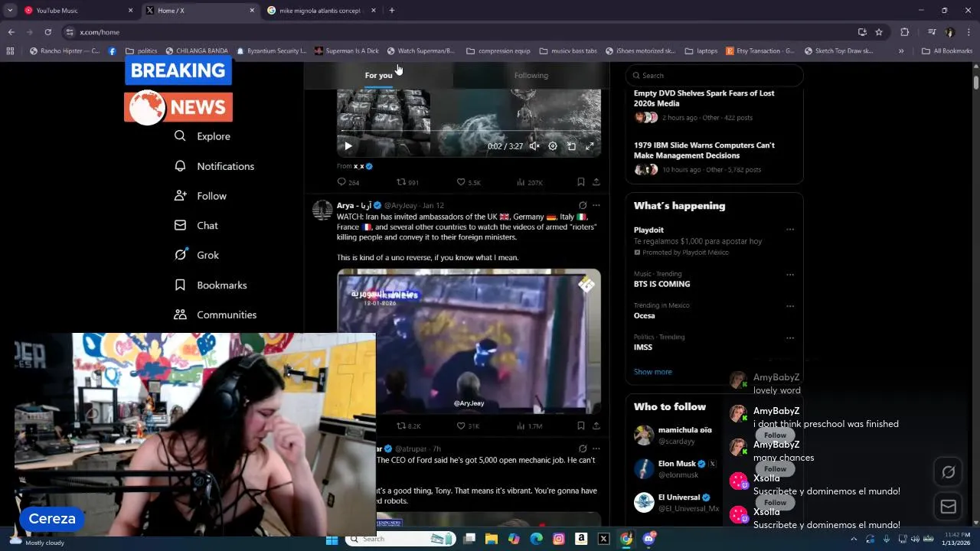This screenshot has height=551, width=980.
Task: Switch to YouTube Music browser tab
Action: [x=77, y=11]
